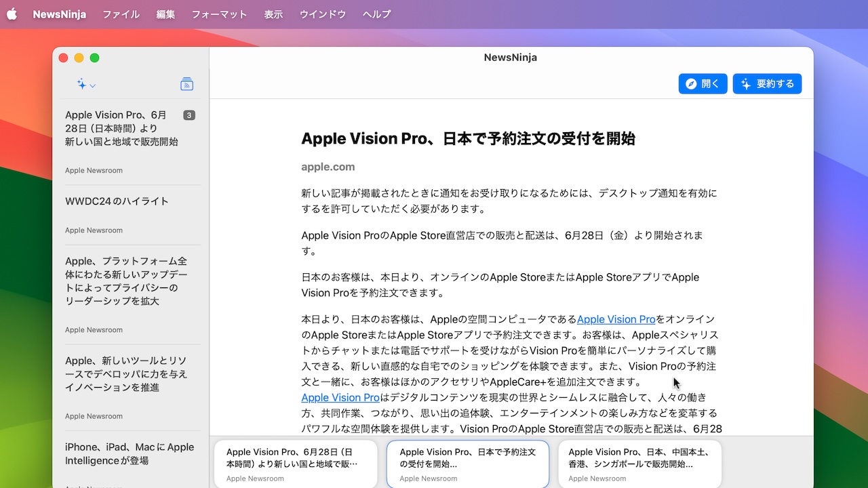The width and height of the screenshot is (868, 488).
Task: Open the 表示 menu
Action: [273, 14]
